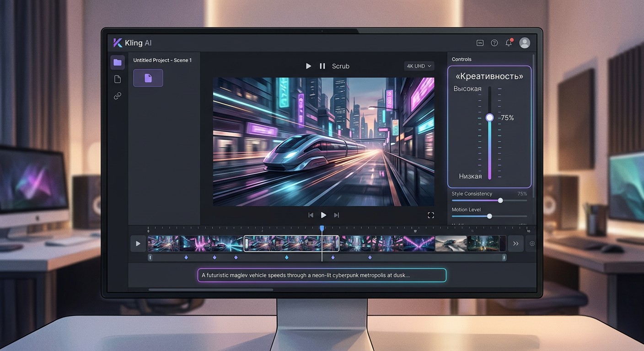Open the folder icon in left sidebar
The width and height of the screenshot is (644, 351).
point(118,63)
